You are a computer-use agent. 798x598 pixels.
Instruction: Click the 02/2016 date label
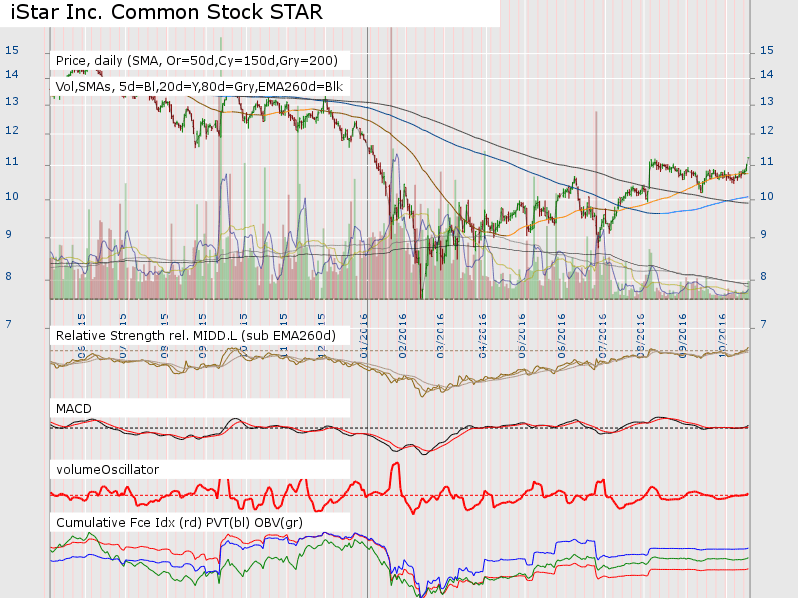point(402,336)
